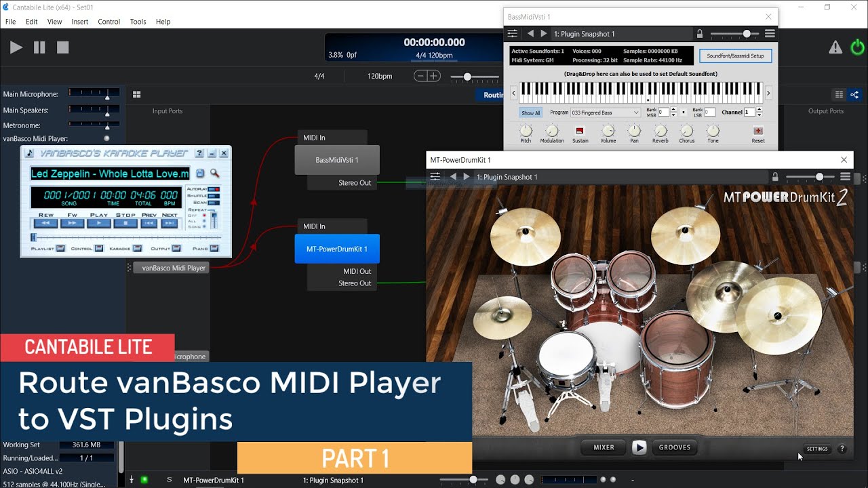
Task: Open the Insert menu
Action: [80, 22]
